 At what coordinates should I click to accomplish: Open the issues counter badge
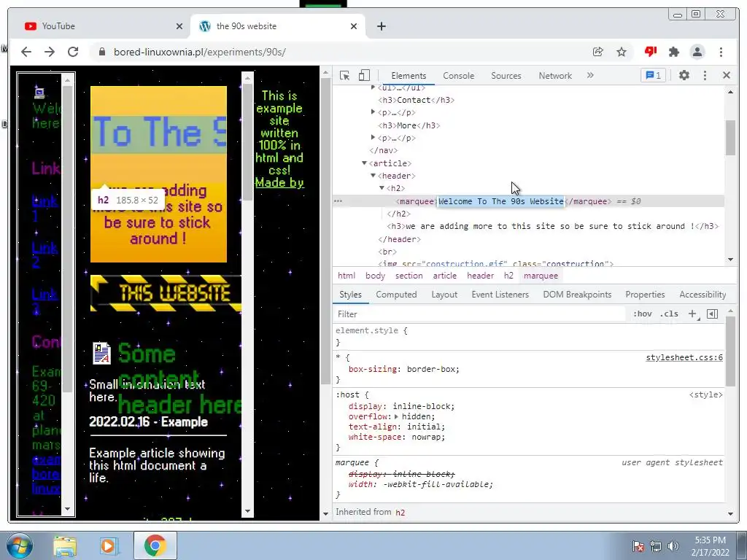tap(653, 75)
